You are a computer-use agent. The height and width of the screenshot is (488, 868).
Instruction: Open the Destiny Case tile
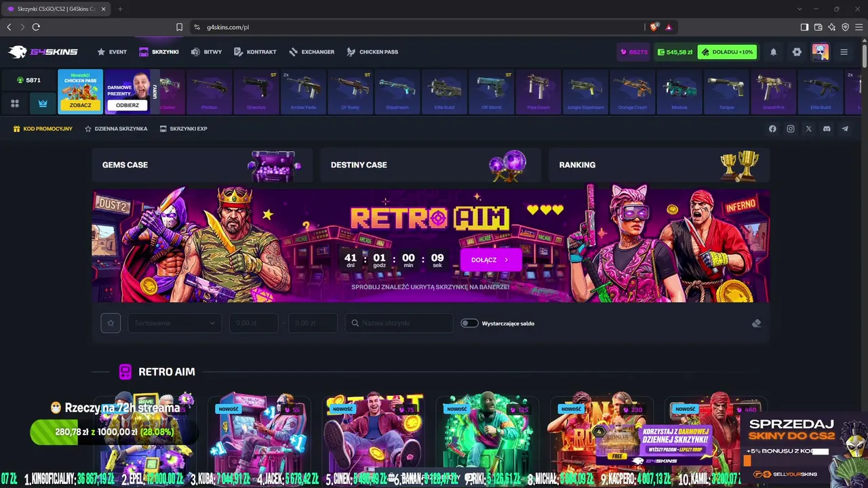431,165
